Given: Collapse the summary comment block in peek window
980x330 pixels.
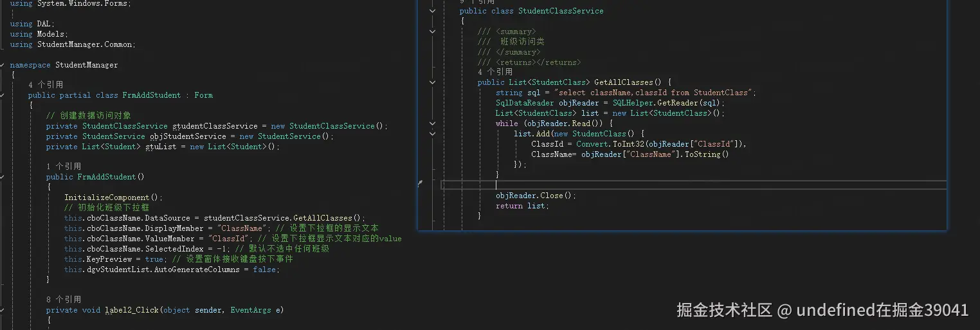Looking at the screenshot, I should click(433, 32).
